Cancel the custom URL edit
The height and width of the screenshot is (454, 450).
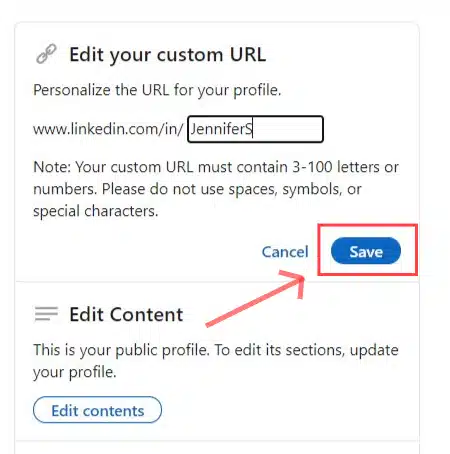click(285, 252)
